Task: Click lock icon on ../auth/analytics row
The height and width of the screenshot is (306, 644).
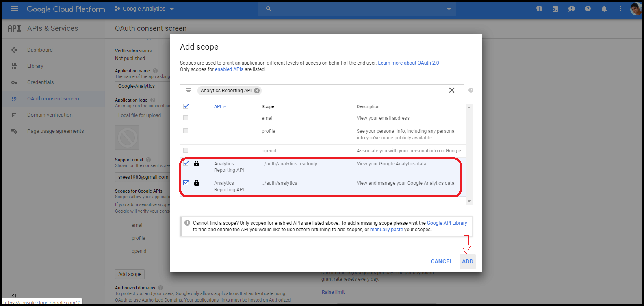Action: coord(197,183)
